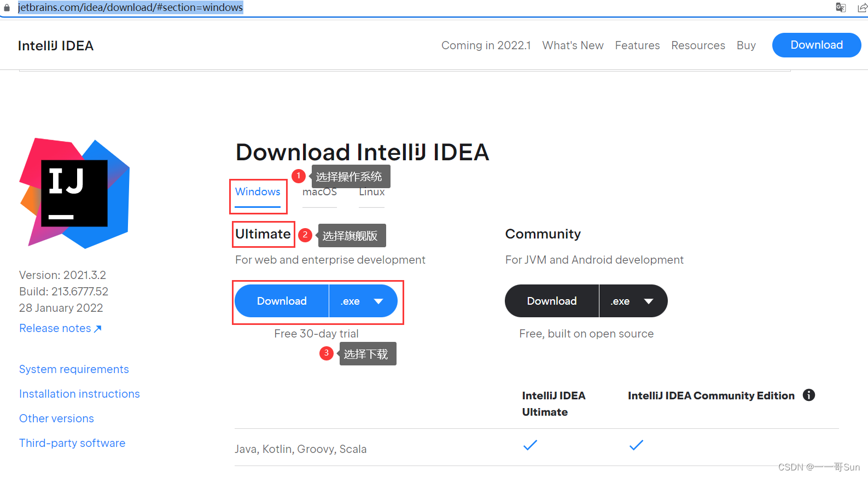The width and height of the screenshot is (868, 477).
Task: Click the site lock icon in address bar
Action: (x=7, y=8)
